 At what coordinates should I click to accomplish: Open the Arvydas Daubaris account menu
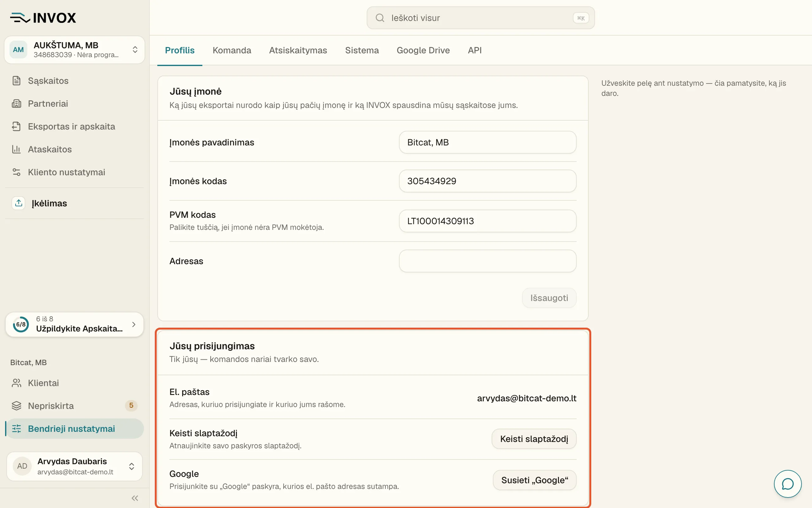pyautogui.click(x=75, y=466)
